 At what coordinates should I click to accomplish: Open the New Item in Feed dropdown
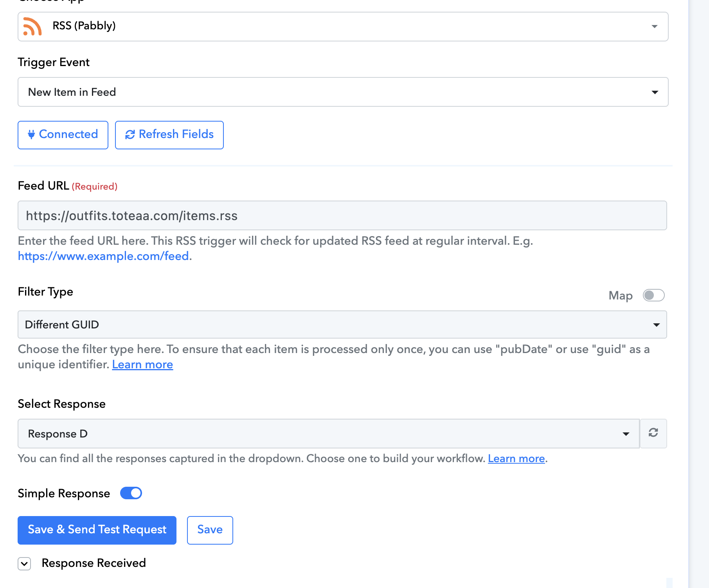(x=337, y=92)
